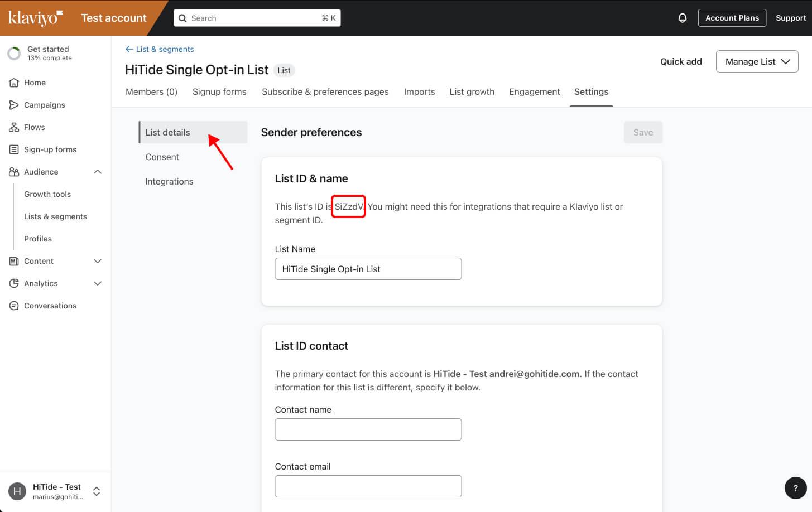The height and width of the screenshot is (512, 812).
Task: Click the Contact name input field
Action: coord(368,429)
